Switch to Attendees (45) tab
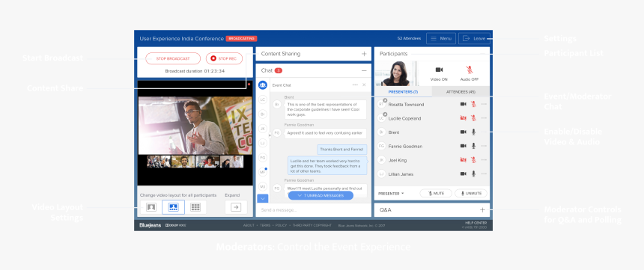Screen dimensions: 644x270 (x=461, y=92)
